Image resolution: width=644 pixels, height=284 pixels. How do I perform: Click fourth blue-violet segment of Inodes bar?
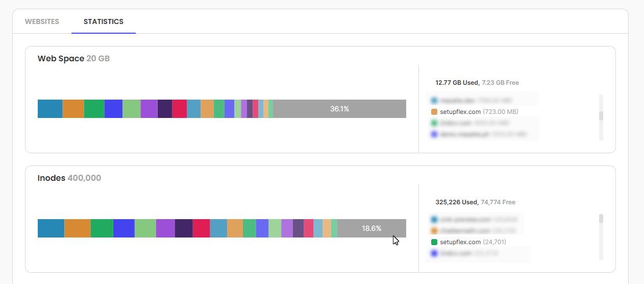click(x=123, y=228)
